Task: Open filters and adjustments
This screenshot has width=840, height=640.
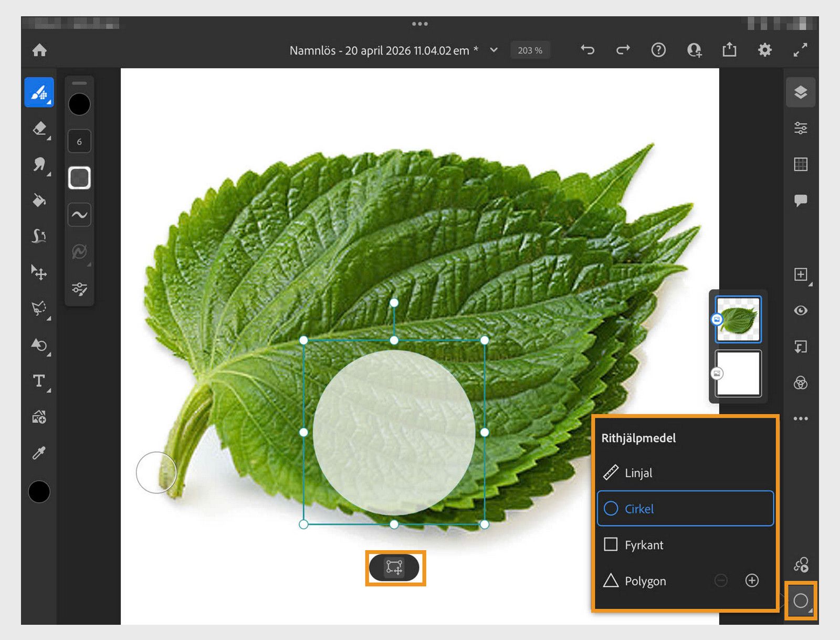Action: (801, 383)
